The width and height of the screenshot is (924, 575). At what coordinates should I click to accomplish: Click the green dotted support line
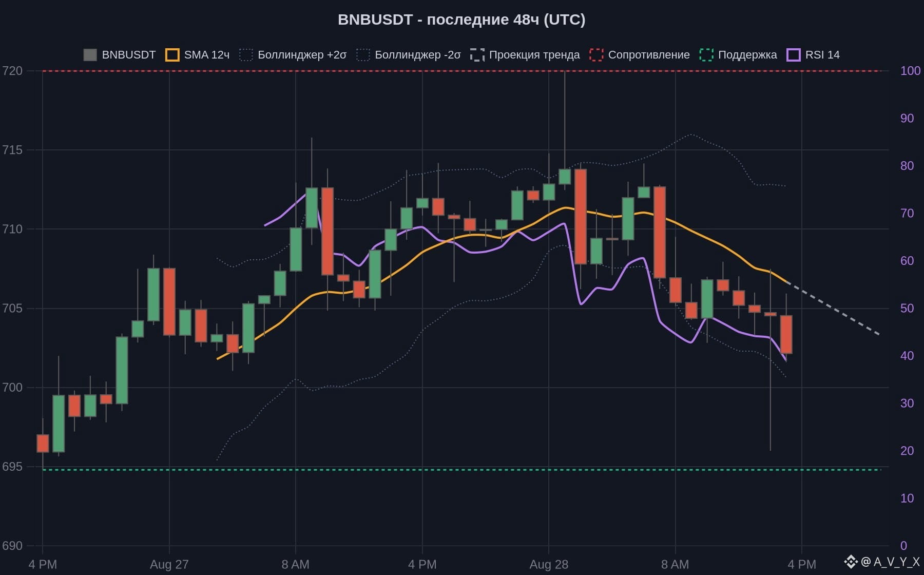tap(462, 470)
